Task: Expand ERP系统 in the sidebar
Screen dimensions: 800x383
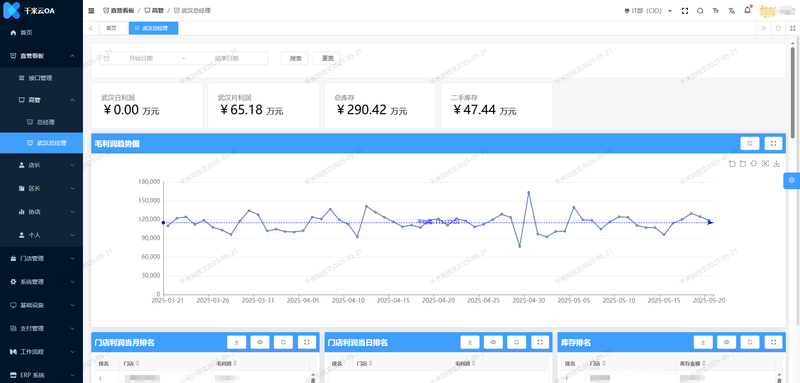Action: click(x=41, y=375)
